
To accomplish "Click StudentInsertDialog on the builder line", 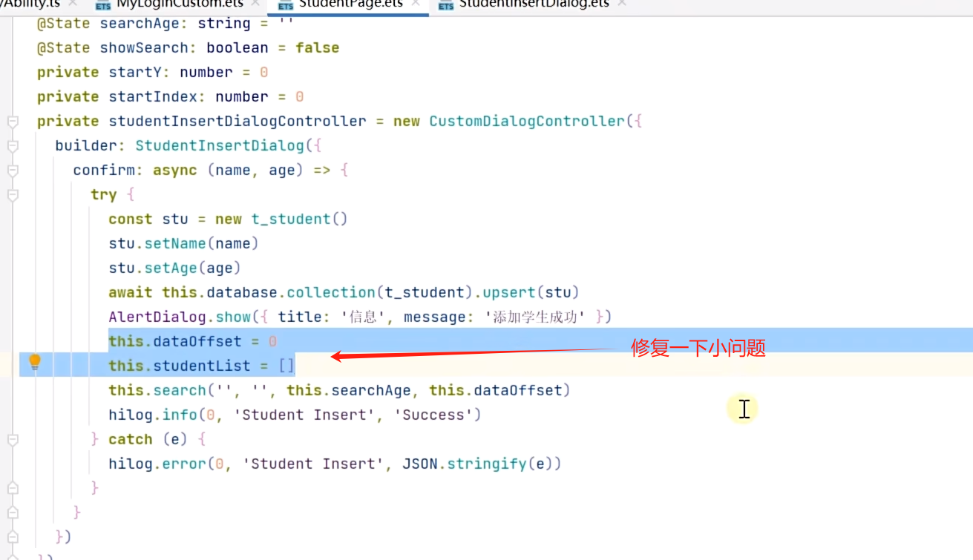I will (220, 145).
